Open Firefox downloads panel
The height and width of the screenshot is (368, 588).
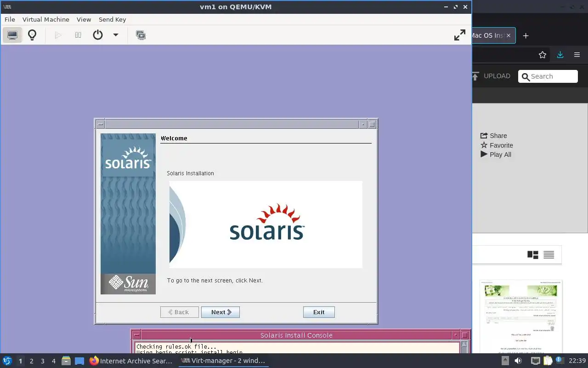pos(560,55)
